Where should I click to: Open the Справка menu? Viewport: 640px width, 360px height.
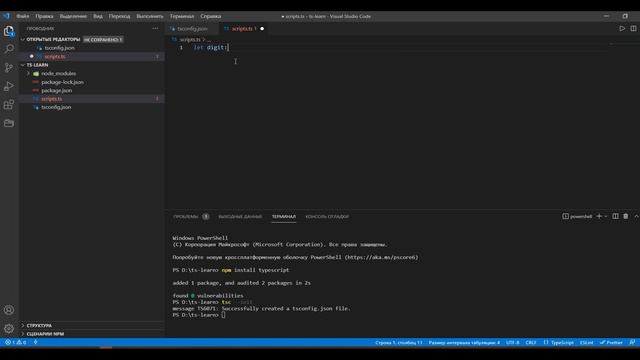click(211, 16)
